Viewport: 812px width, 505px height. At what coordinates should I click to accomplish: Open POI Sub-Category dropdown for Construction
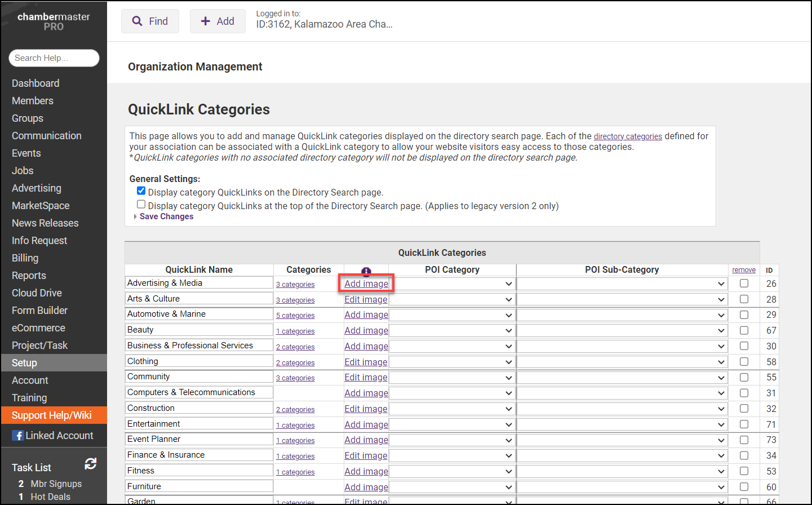(622, 409)
